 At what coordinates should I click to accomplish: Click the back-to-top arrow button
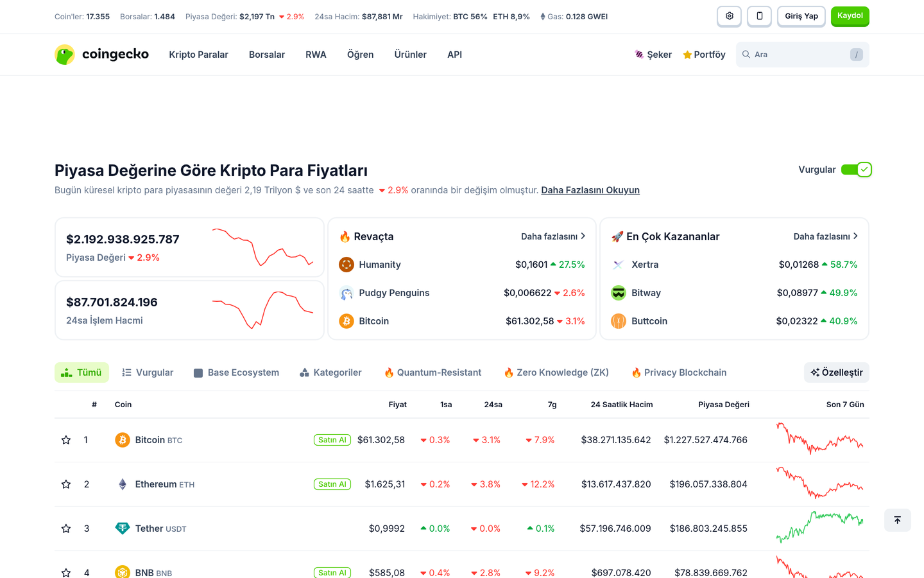click(898, 520)
